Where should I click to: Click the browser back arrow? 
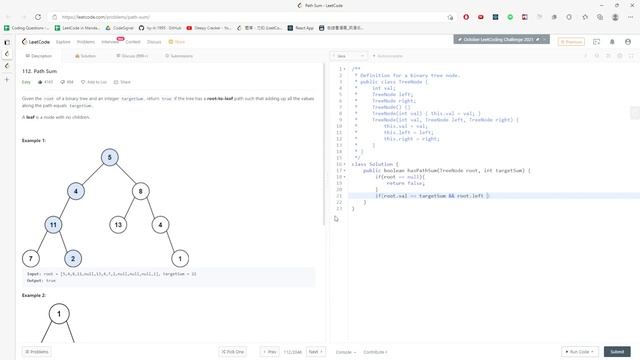[9, 17]
